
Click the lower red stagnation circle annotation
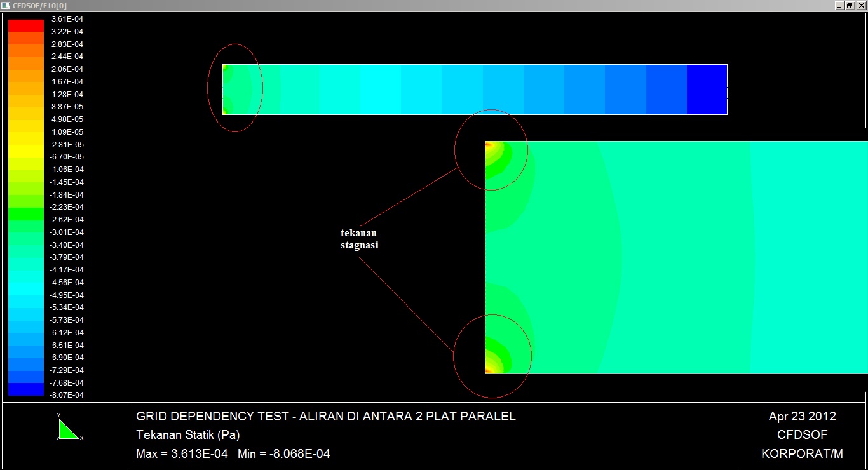[x=492, y=355]
